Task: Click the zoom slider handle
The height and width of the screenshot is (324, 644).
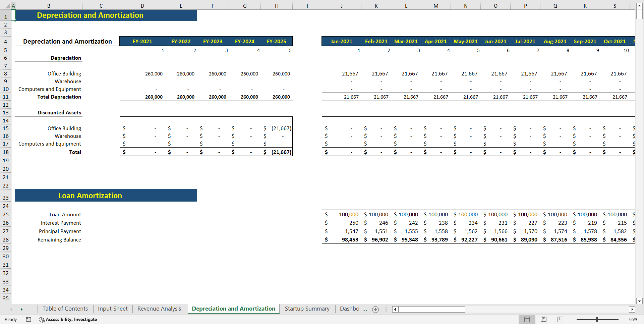Action: pyautogui.click(x=597, y=319)
